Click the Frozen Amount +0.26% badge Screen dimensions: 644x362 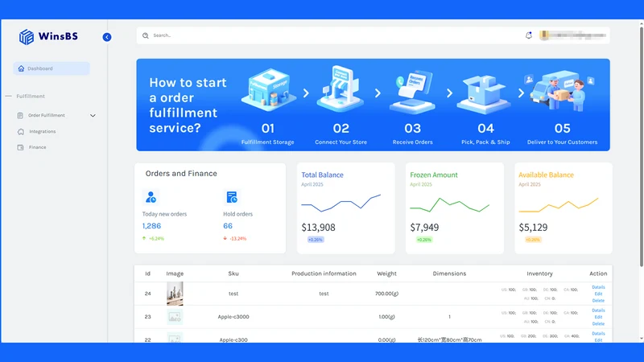[424, 240]
